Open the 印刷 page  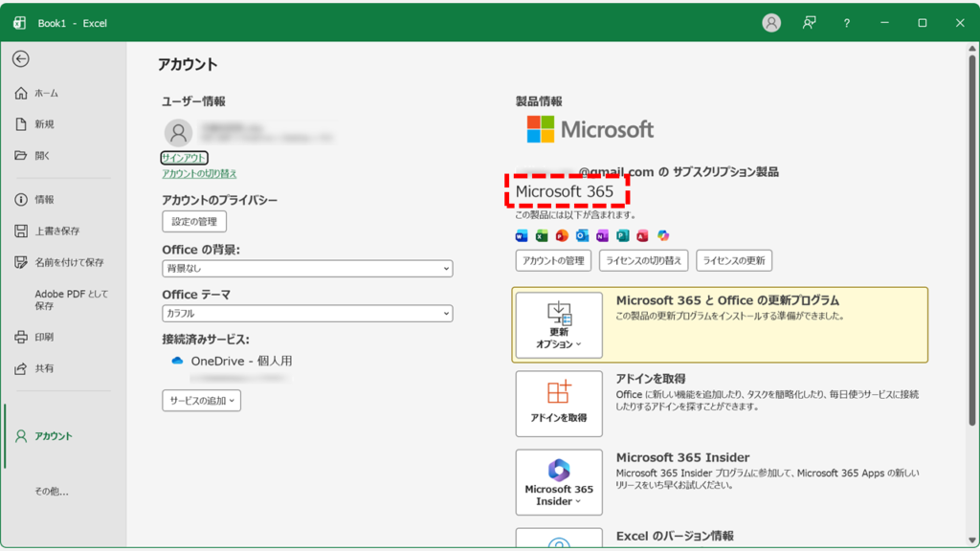(44, 337)
